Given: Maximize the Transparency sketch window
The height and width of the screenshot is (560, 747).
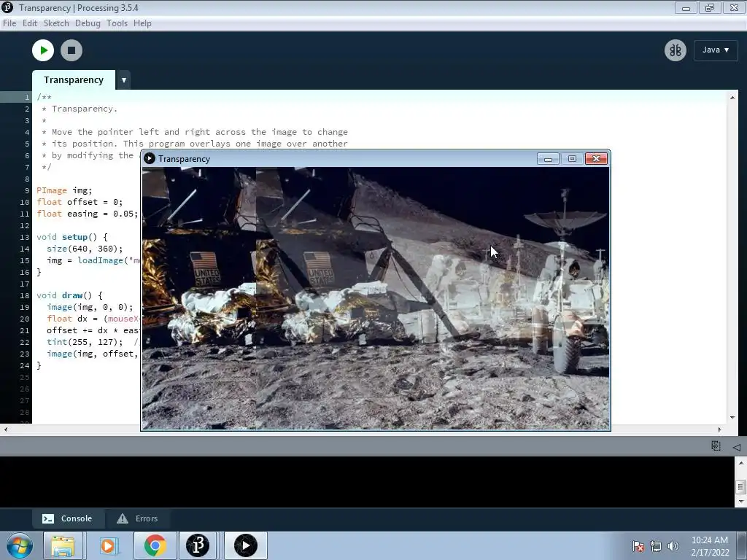Looking at the screenshot, I should [572, 158].
